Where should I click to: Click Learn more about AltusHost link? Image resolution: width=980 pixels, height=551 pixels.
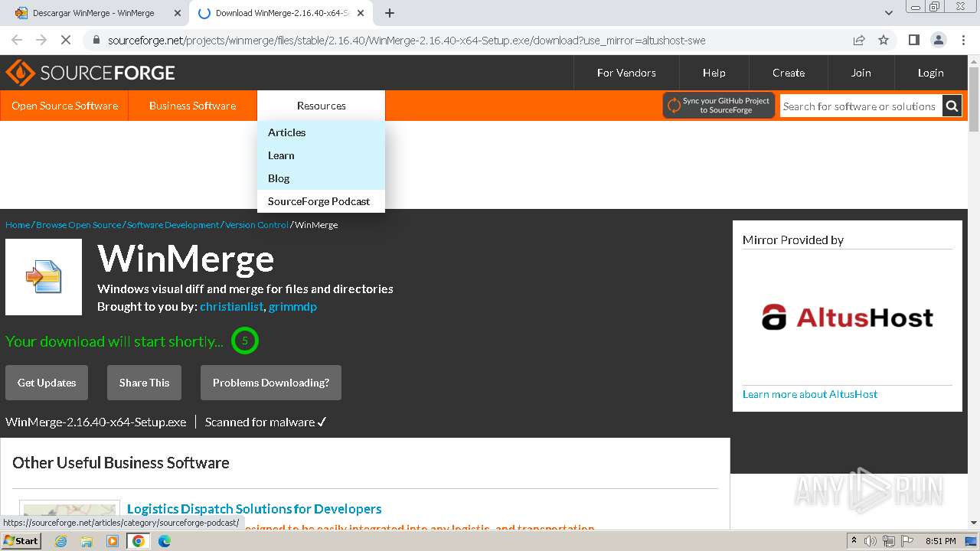point(810,394)
